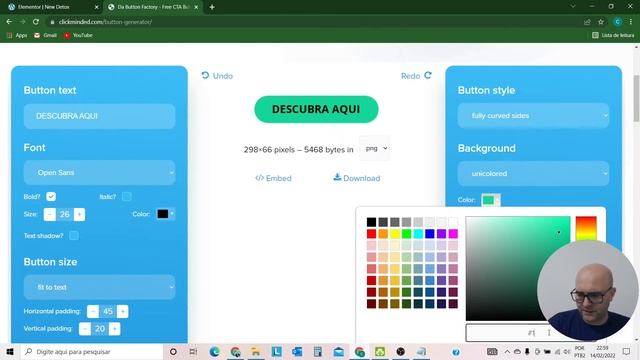Viewport: 640px width, 360px height.
Task: Click the Embed link
Action: 273,178
